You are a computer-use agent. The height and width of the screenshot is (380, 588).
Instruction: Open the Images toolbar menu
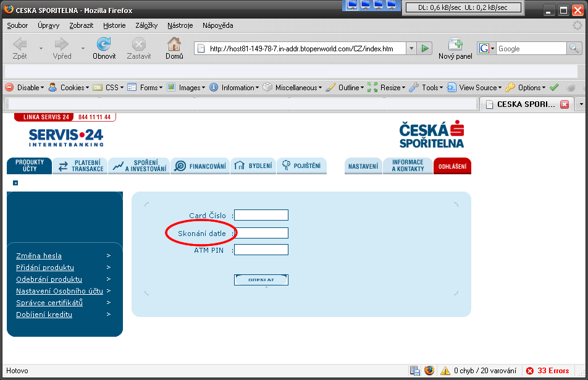coord(186,87)
